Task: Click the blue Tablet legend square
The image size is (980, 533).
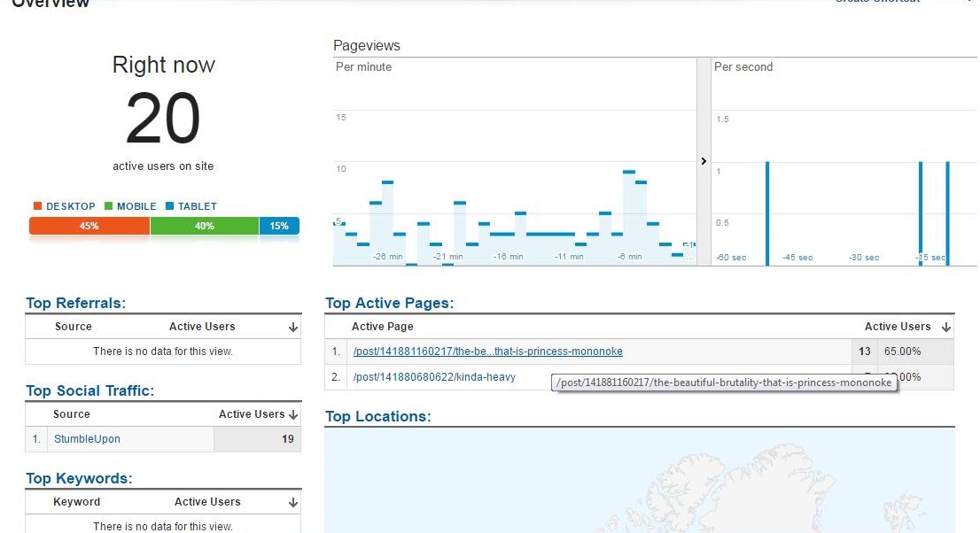Action: pos(169,205)
